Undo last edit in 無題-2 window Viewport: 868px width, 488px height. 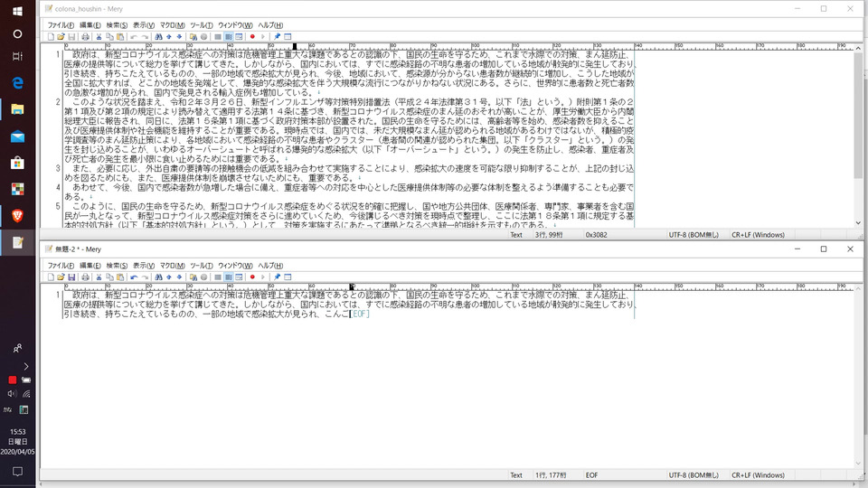point(134,277)
